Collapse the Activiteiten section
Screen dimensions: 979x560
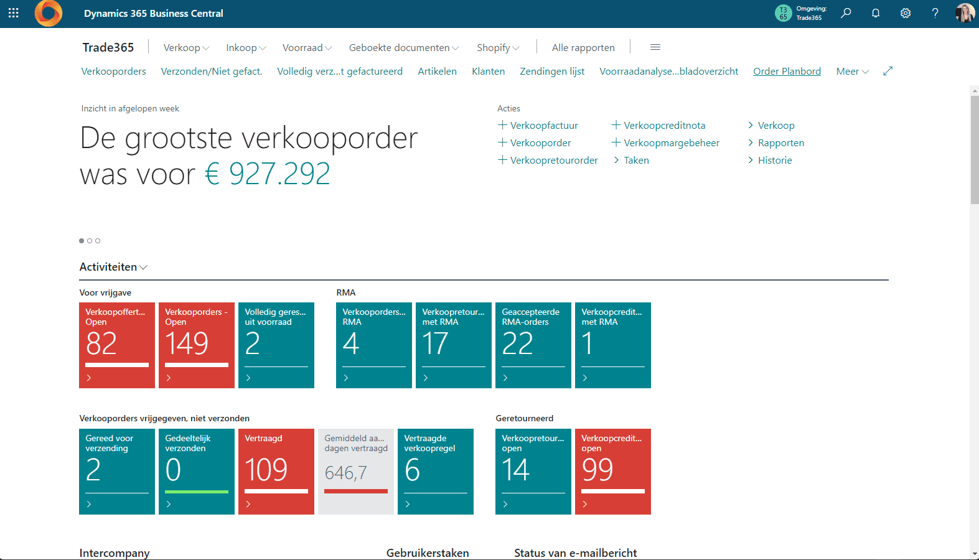coord(113,267)
